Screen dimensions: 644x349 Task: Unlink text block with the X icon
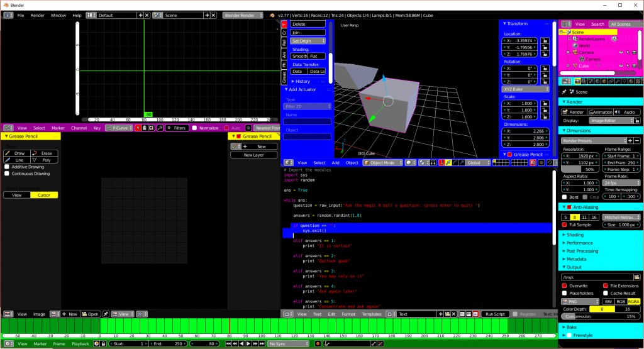[453, 314]
